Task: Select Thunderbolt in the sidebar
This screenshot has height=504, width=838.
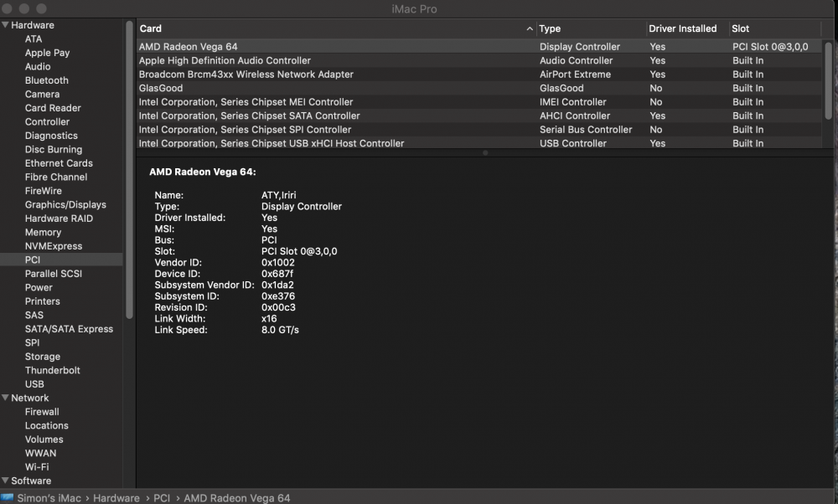Action: [x=52, y=371]
